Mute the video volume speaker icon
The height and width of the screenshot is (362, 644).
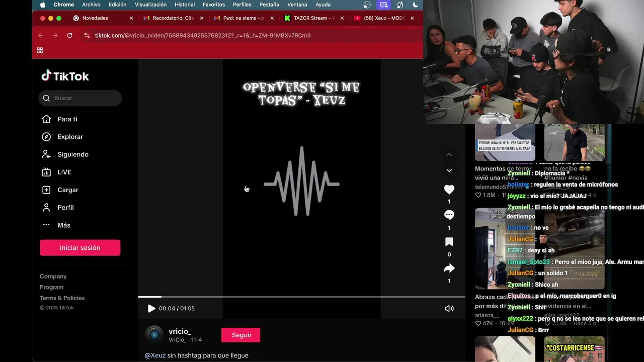(449, 309)
